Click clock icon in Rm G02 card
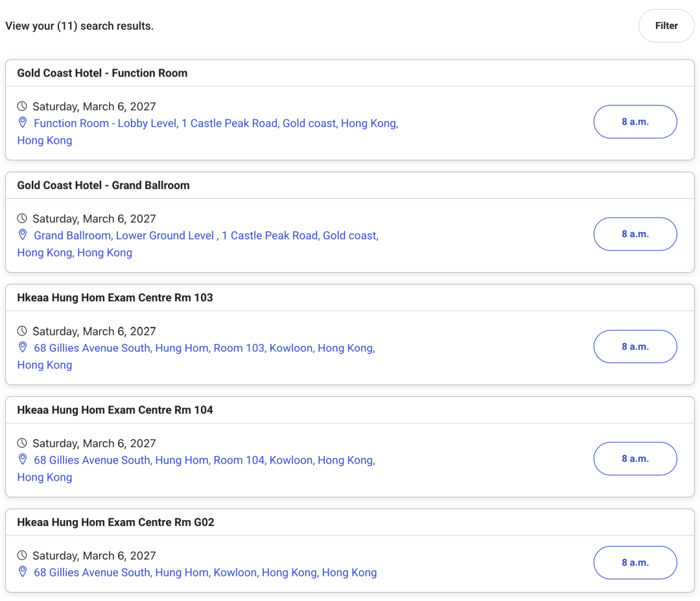The width and height of the screenshot is (700, 601). 22,556
